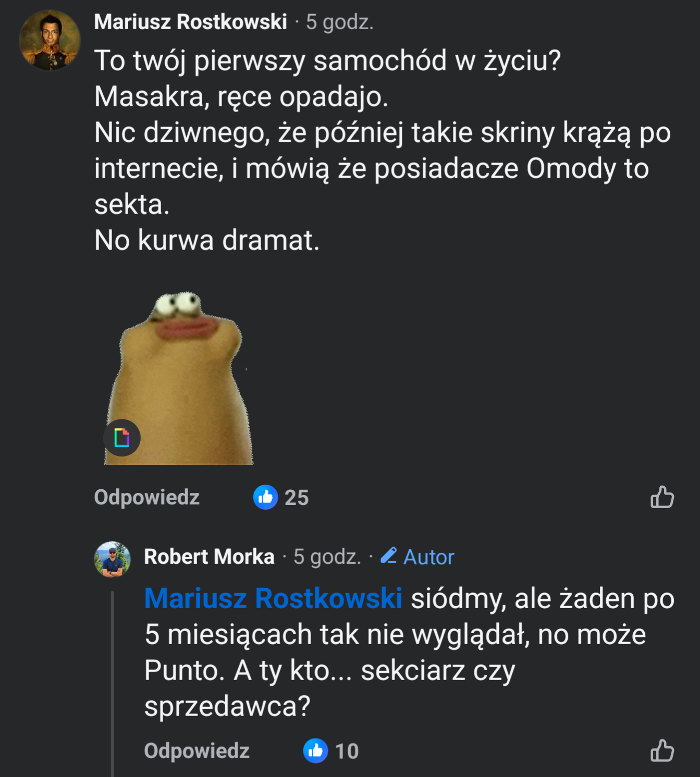Like Mariusz Rostkowski's comment with the thumbs-up outline
700x777 pixels.
pyautogui.click(x=662, y=497)
